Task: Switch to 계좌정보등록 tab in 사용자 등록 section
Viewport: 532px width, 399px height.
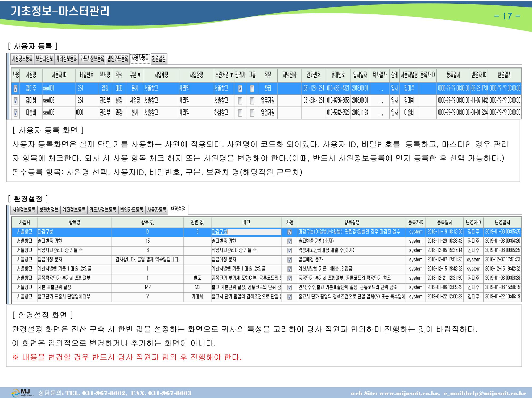Action: coord(67,59)
